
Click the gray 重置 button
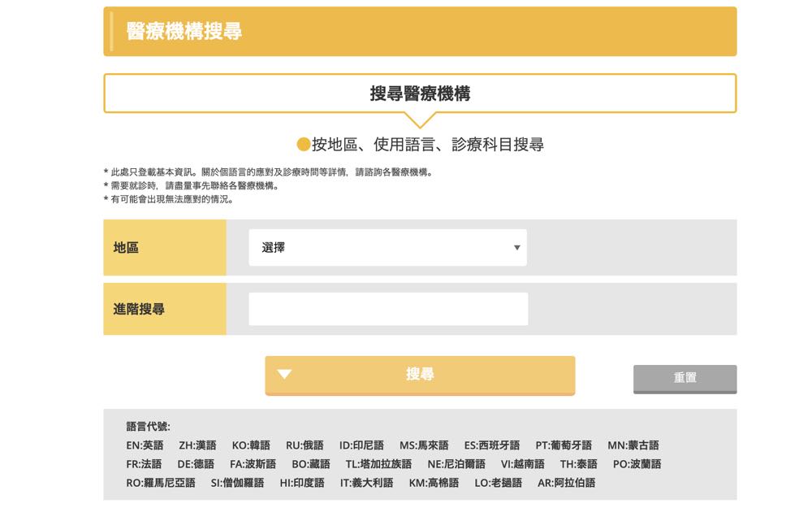click(x=685, y=378)
